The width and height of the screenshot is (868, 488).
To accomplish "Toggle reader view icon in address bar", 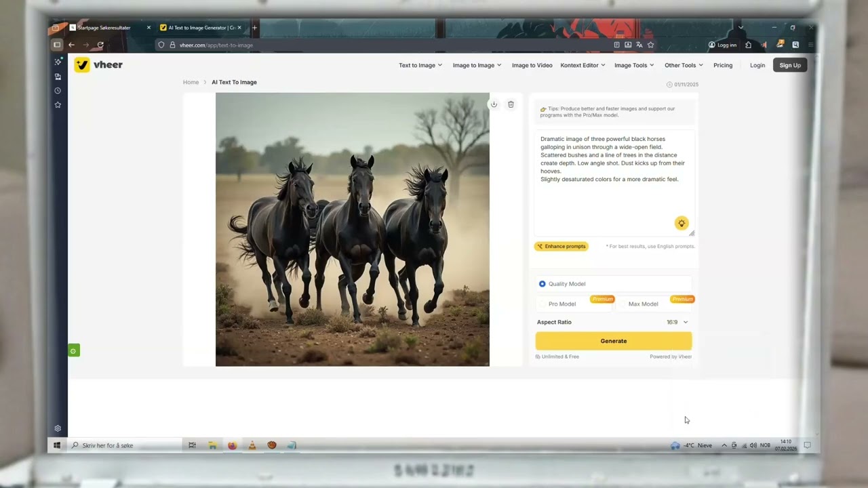I will coord(616,45).
